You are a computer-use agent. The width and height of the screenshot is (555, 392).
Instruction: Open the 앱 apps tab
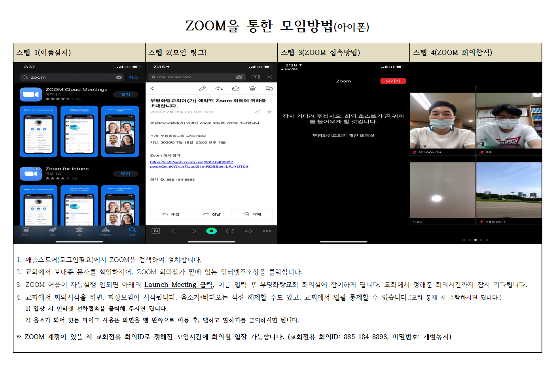tap(79, 232)
